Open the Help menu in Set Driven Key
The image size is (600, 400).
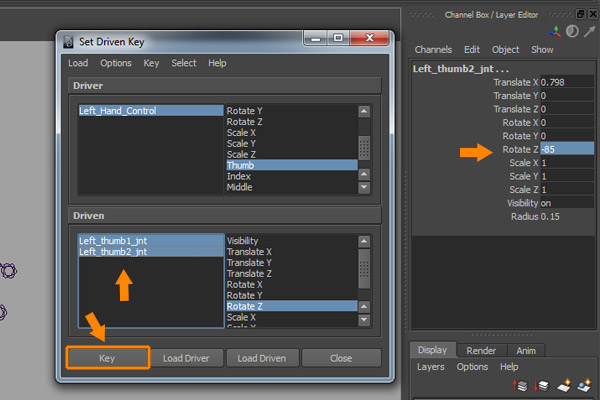(x=217, y=63)
